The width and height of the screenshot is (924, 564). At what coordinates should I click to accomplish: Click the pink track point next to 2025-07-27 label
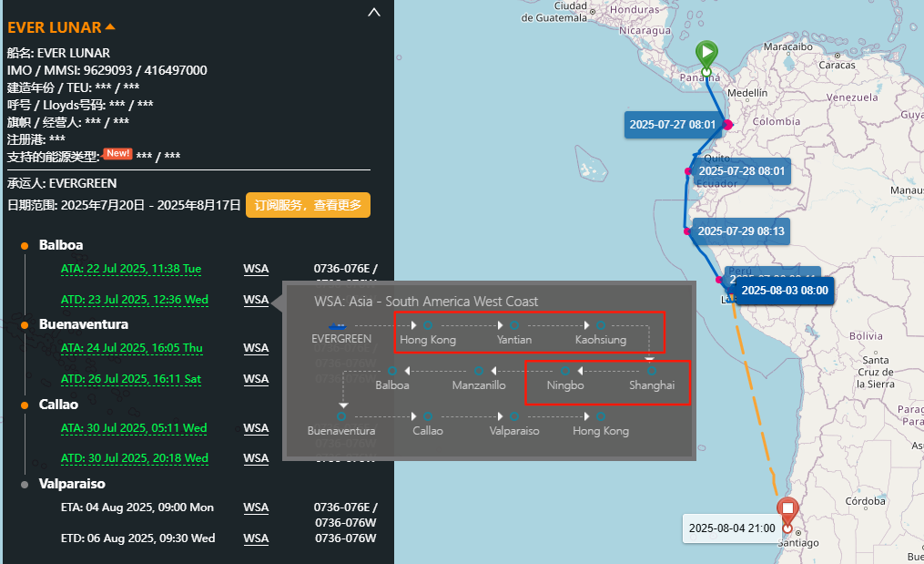(727, 125)
